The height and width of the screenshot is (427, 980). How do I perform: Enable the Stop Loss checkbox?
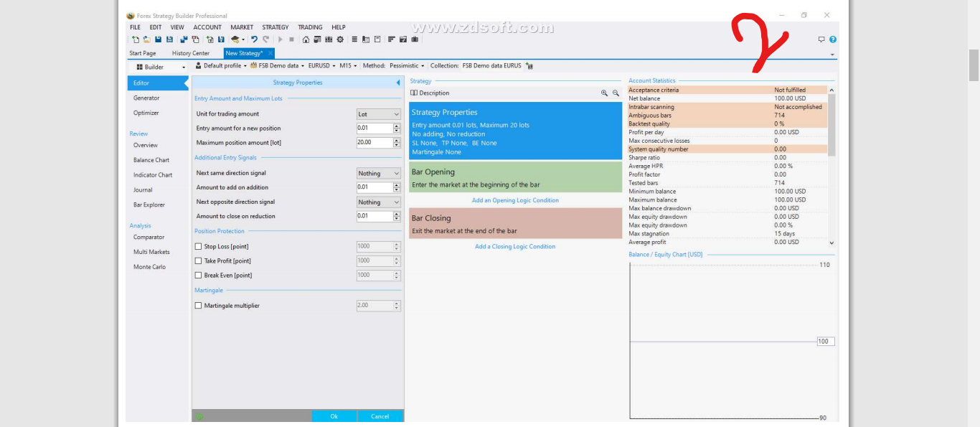(x=199, y=246)
